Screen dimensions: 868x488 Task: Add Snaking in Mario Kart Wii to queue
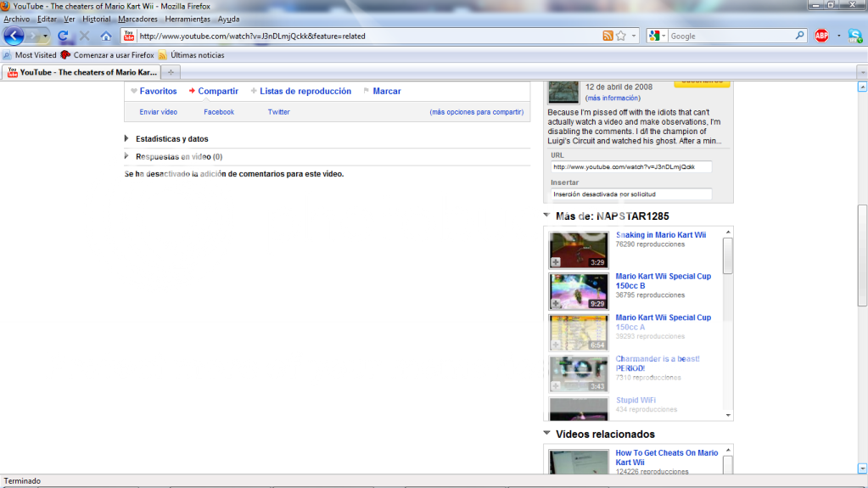(x=556, y=262)
